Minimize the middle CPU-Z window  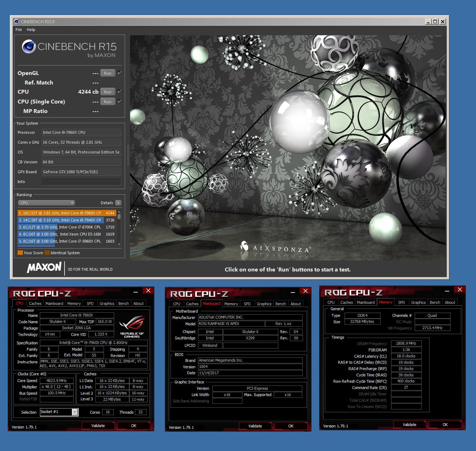click(x=293, y=292)
